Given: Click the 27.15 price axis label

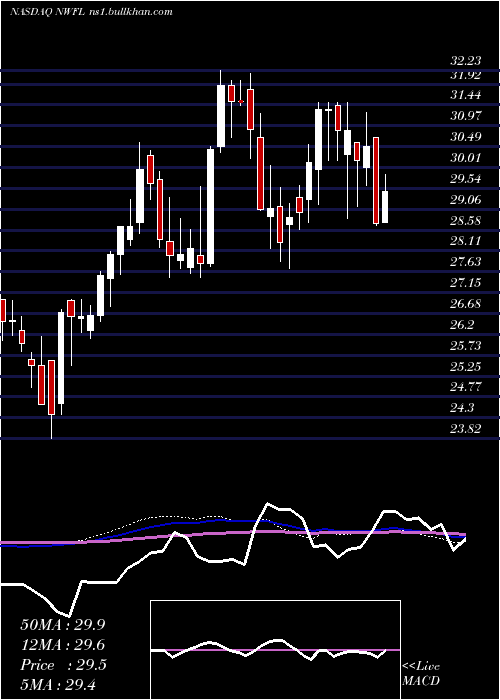Looking at the screenshot, I should pos(466,283).
